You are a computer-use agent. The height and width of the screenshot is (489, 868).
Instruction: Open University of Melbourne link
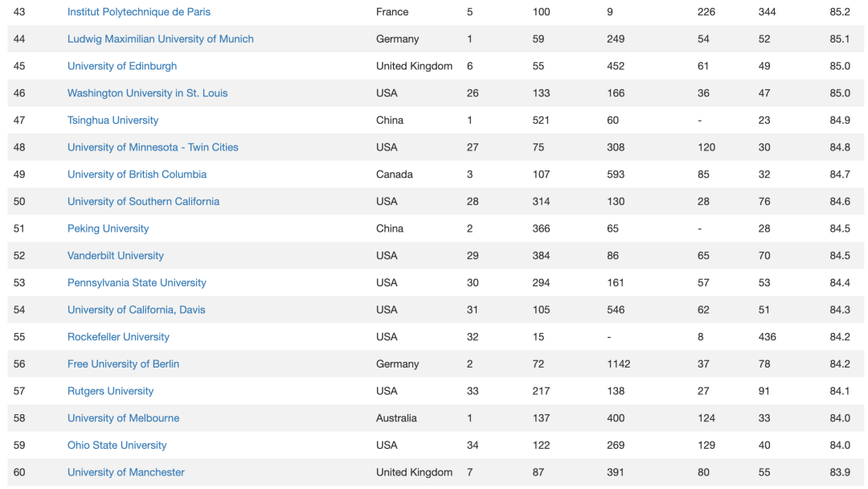pyautogui.click(x=124, y=419)
